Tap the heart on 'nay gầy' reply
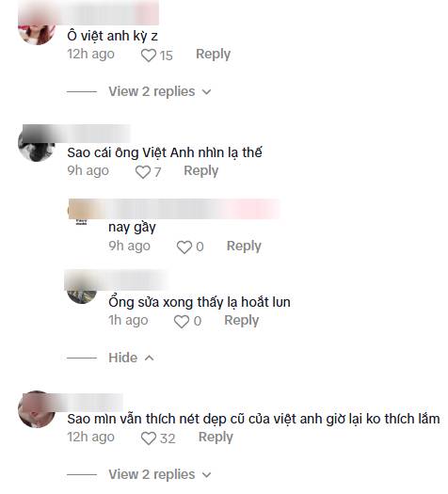The width and height of the screenshot is (448, 494). [184, 247]
